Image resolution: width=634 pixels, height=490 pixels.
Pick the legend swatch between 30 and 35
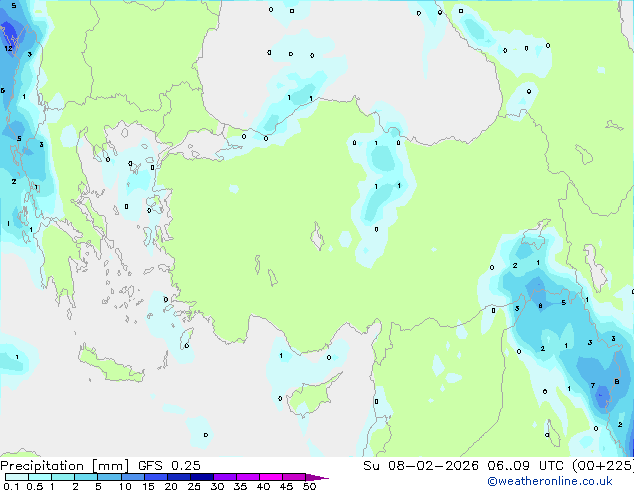225,477
